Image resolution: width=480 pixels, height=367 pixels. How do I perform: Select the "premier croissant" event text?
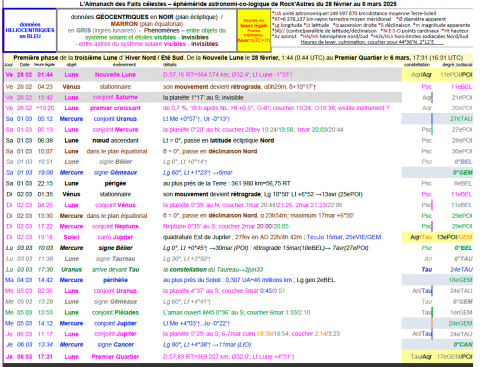(115, 108)
